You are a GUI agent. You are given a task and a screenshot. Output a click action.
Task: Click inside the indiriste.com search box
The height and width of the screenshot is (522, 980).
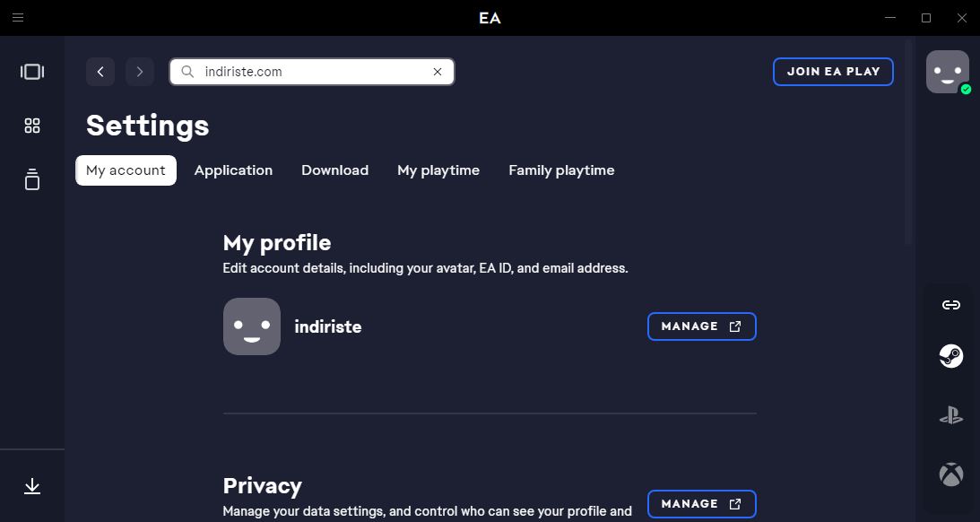coord(312,72)
